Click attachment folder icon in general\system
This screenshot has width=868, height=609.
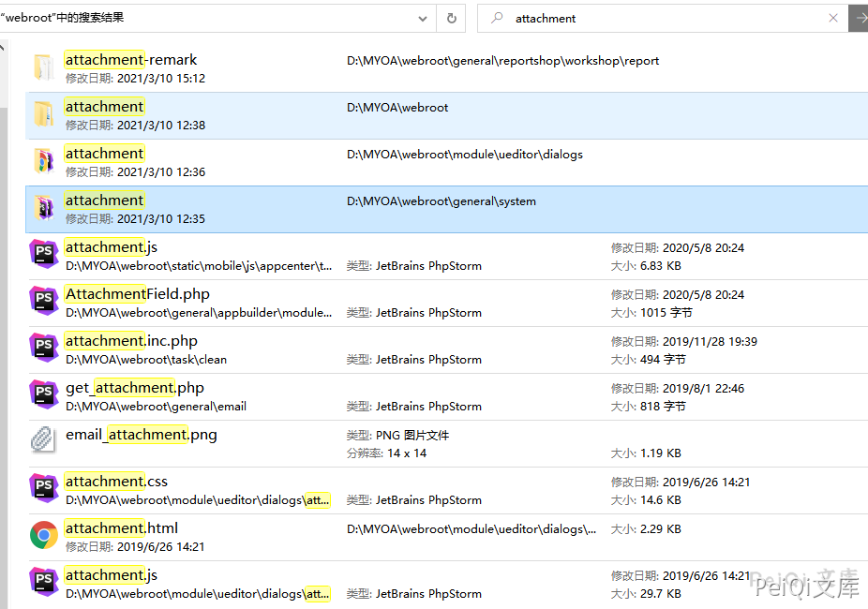click(44, 209)
